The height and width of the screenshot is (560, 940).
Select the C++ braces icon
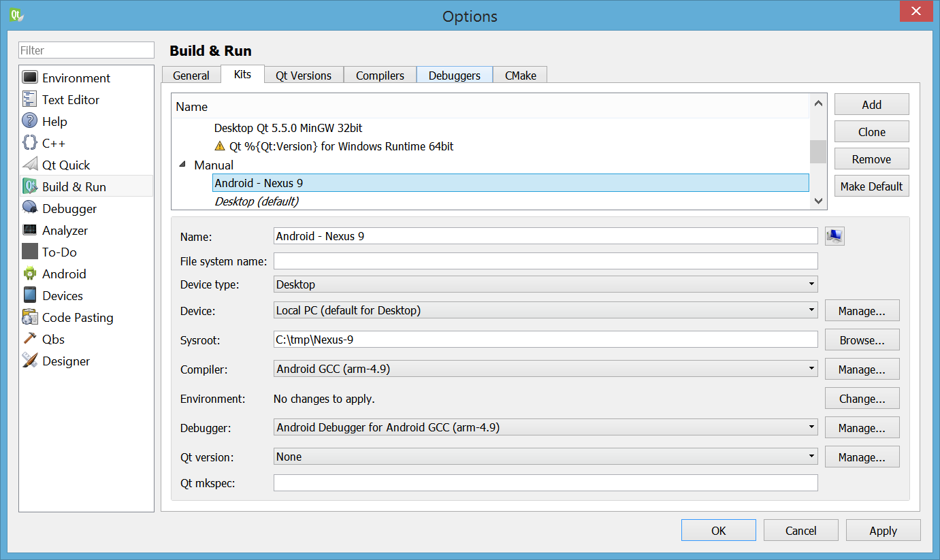pyautogui.click(x=30, y=143)
